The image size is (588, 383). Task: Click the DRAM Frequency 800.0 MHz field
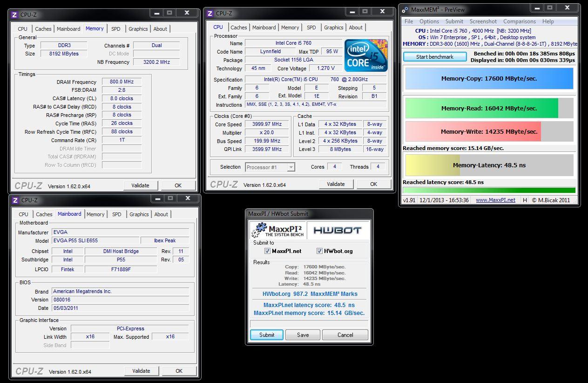[x=122, y=82]
